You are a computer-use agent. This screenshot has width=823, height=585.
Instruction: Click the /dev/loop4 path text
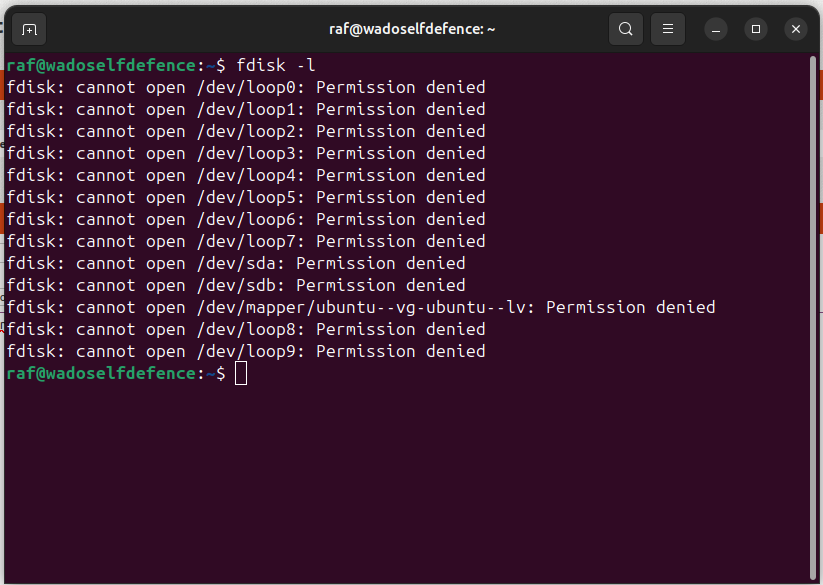[x=246, y=176]
